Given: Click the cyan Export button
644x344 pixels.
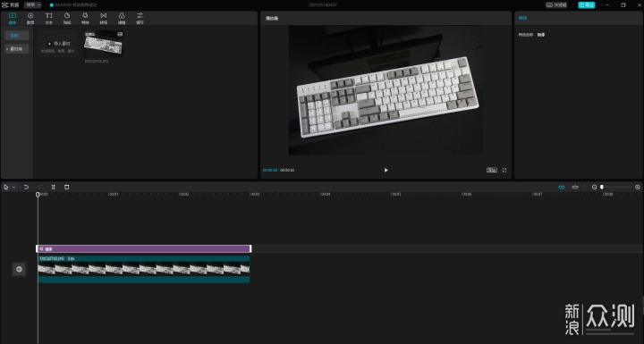Looking at the screenshot, I should point(587,5).
